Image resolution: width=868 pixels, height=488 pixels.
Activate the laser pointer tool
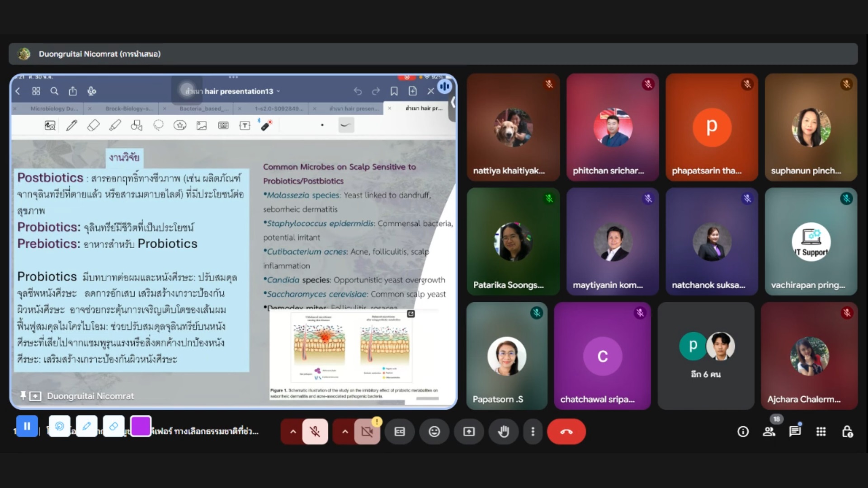(266, 125)
